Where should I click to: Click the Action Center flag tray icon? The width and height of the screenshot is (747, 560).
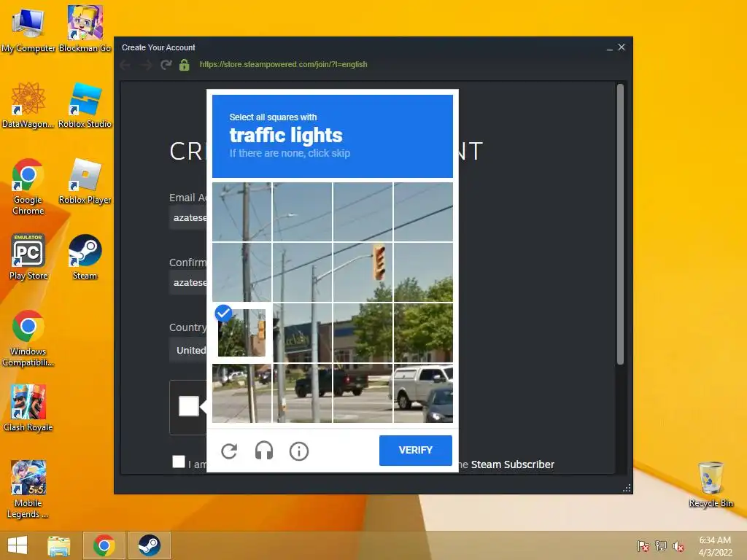point(643,546)
